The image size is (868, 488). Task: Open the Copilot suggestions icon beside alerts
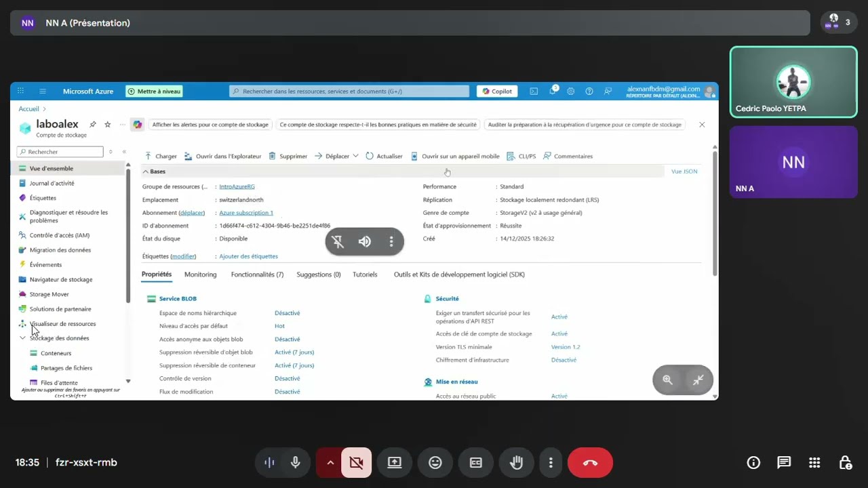(138, 125)
